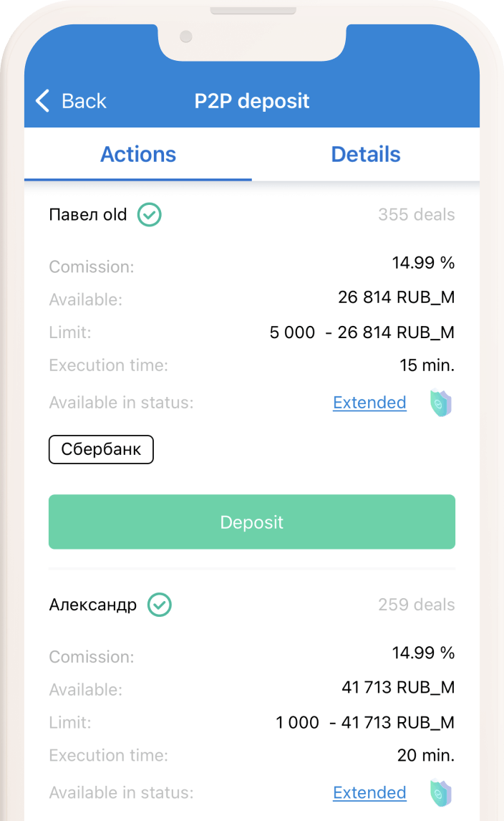Open the Details tab
The height and width of the screenshot is (821, 504).
(x=366, y=154)
